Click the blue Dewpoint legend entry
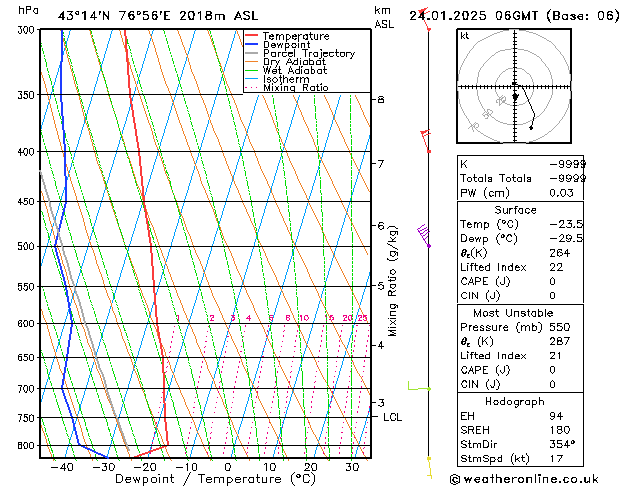 [278, 45]
